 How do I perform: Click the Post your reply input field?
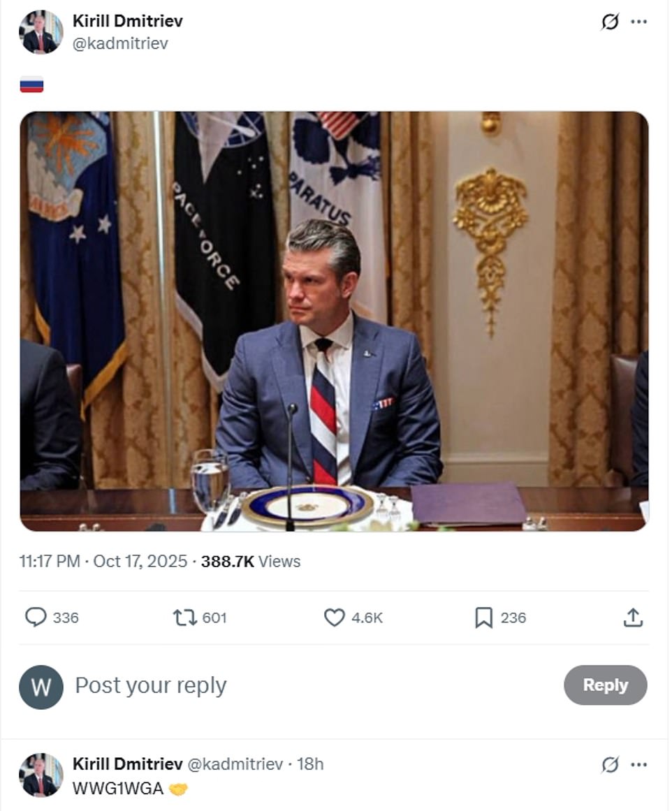[151, 685]
